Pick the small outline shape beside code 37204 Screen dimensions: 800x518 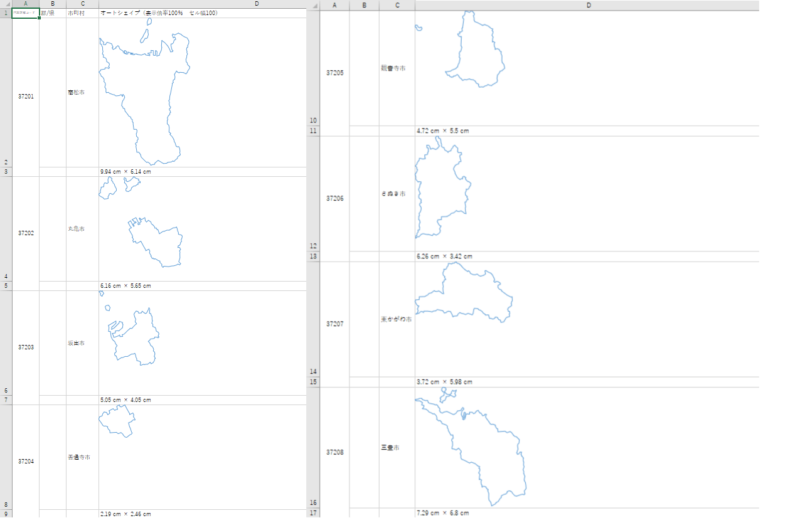(x=117, y=421)
